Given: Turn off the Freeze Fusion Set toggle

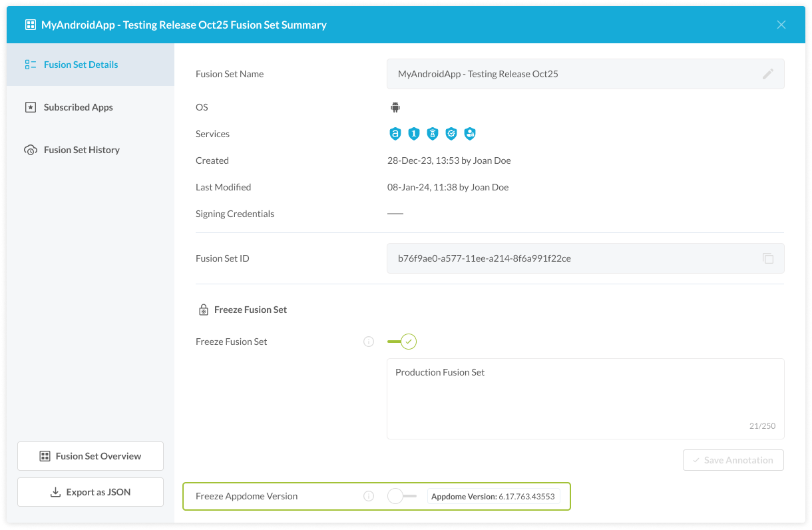Looking at the screenshot, I should click(x=402, y=342).
